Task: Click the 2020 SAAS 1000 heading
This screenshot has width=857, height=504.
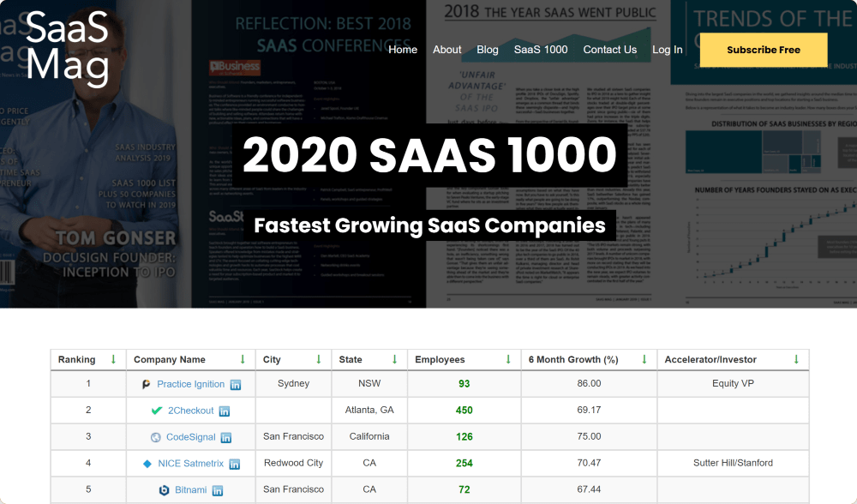Action: tap(429, 154)
